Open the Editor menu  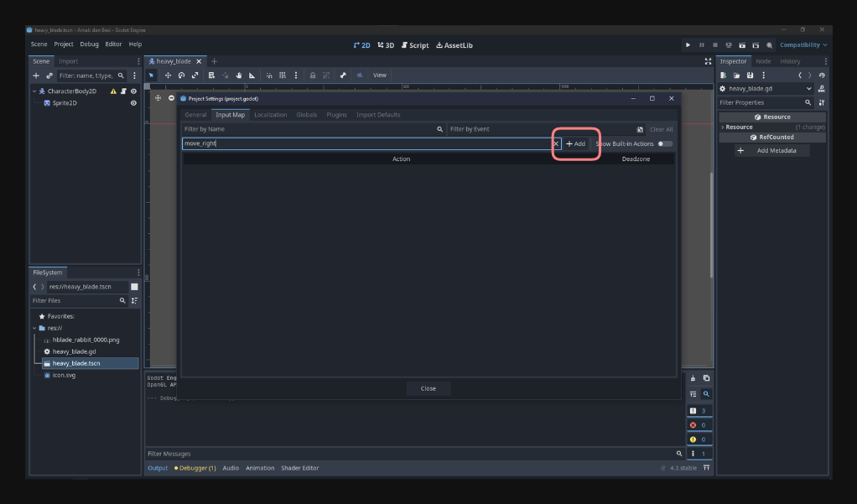pos(113,44)
